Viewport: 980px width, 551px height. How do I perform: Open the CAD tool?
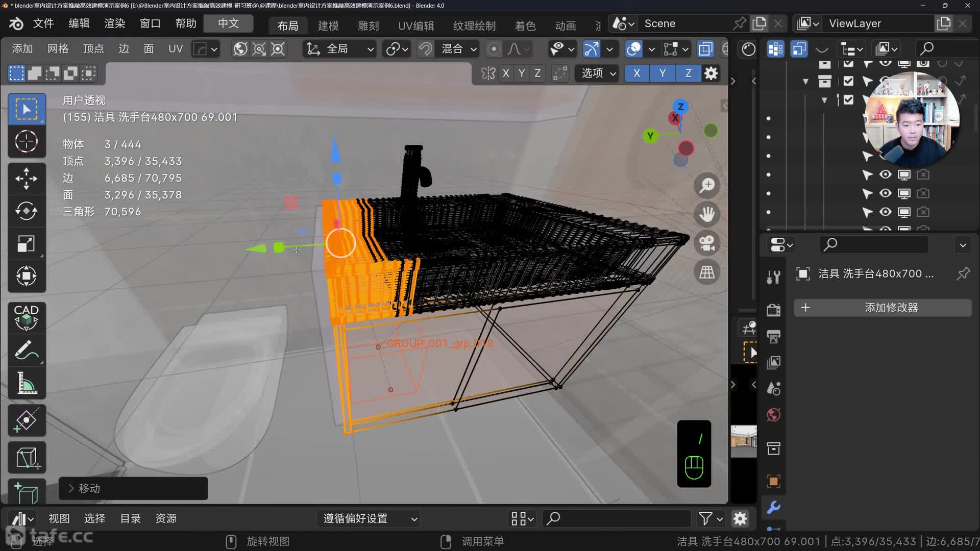tap(27, 317)
